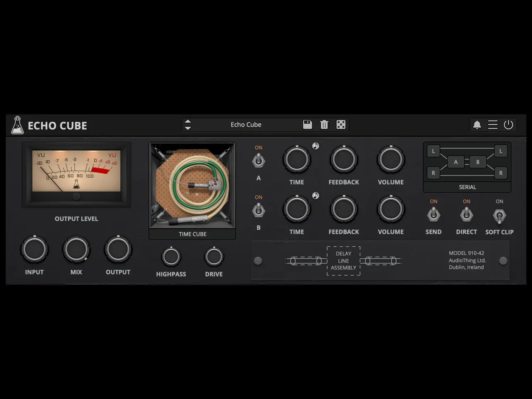Click the DELAY LINE ASSEMBLY diagram box
The width and height of the screenshot is (532, 399).
pyautogui.click(x=343, y=261)
